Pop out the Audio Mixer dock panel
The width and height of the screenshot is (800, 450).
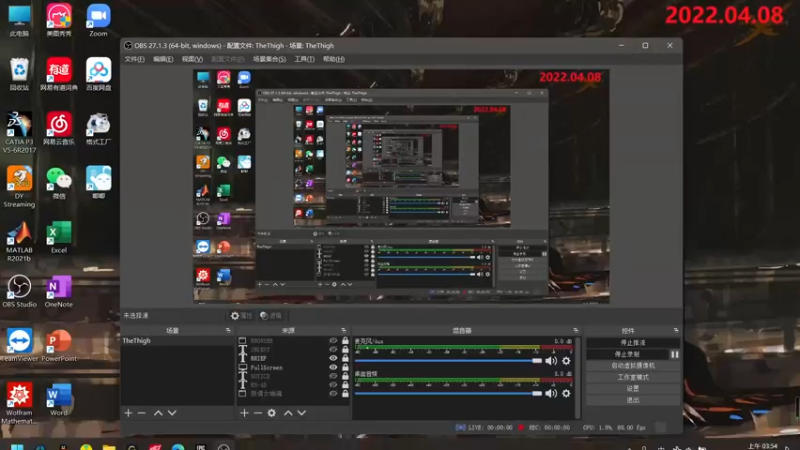pyautogui.click(x=576, y=331)
